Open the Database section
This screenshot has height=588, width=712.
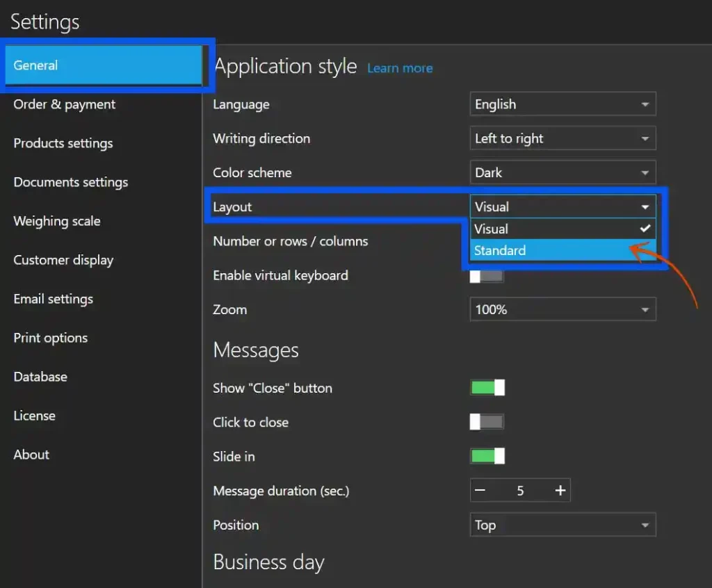[40, 377]
